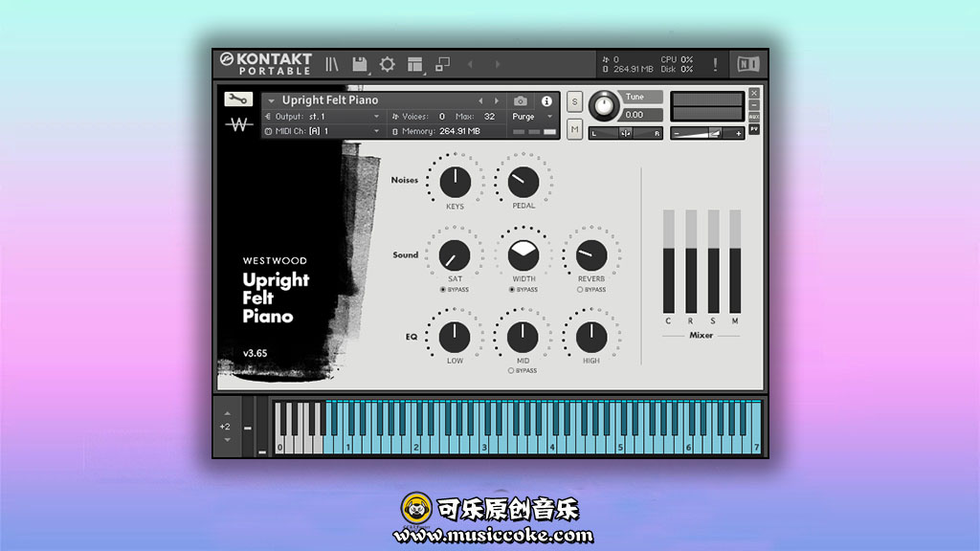Toggle MID EQ bypass radio button
980x551 pixels.
(511, 370)
